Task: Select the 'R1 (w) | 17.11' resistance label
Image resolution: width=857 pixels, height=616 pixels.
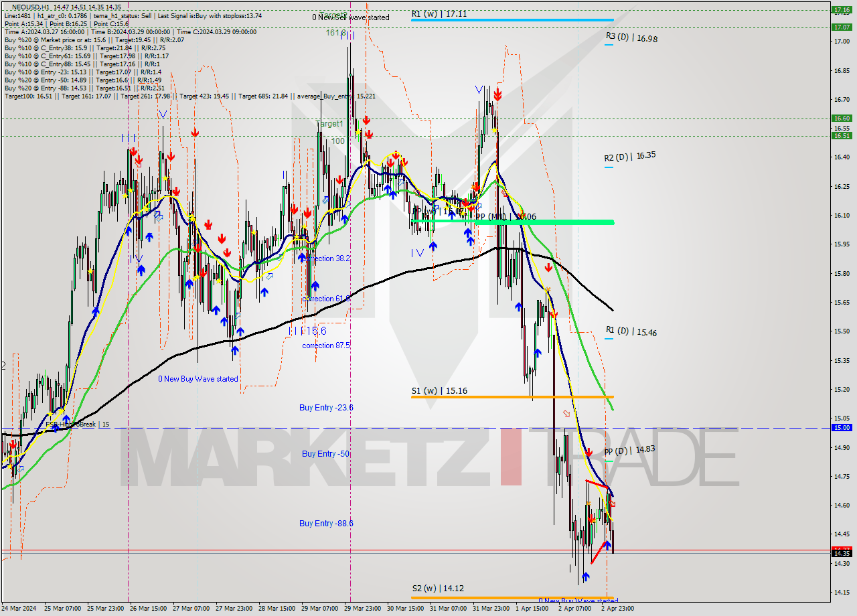Action: 439,13
